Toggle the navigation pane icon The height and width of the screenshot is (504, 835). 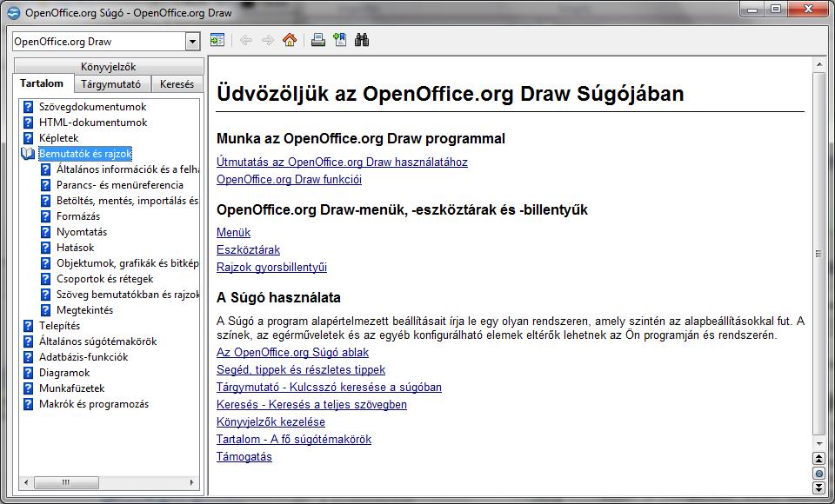(217, 40)
